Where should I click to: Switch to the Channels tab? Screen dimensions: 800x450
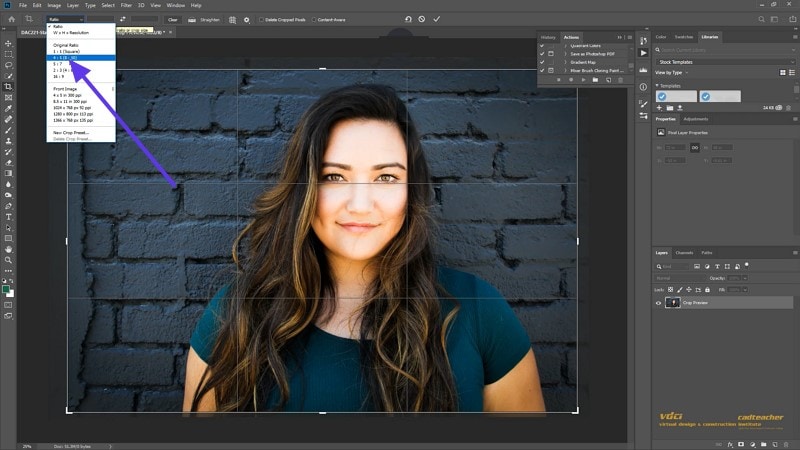pos(684,253)
